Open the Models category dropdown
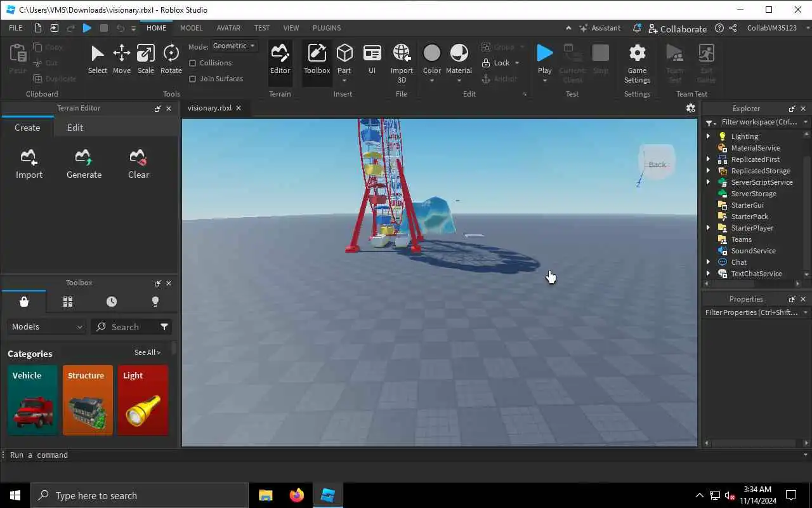Screen dimensions: 812x508 point(47,326)
